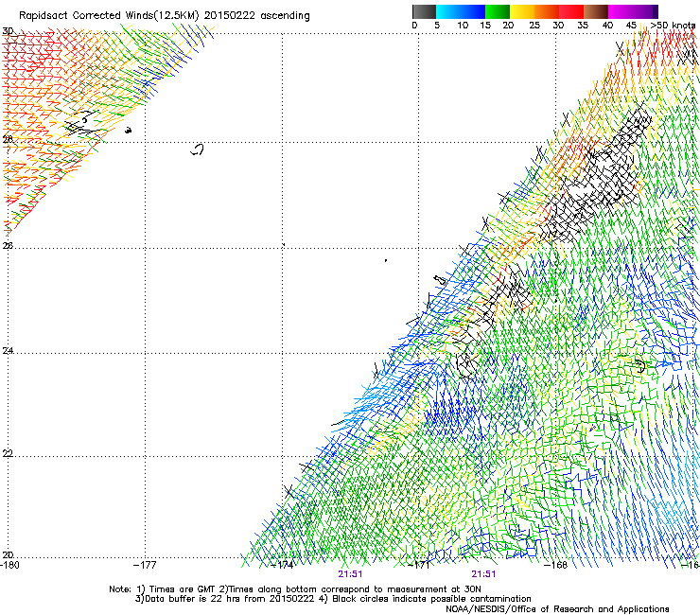
Task: Click the latitude label '22' on left axis
Action: (x=8, y=453)
